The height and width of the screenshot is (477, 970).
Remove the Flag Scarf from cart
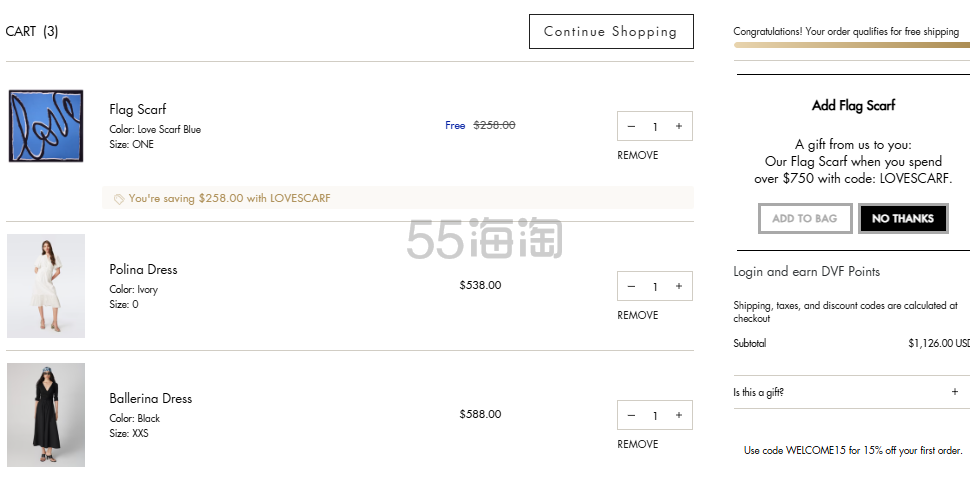[x=637, y=155]
